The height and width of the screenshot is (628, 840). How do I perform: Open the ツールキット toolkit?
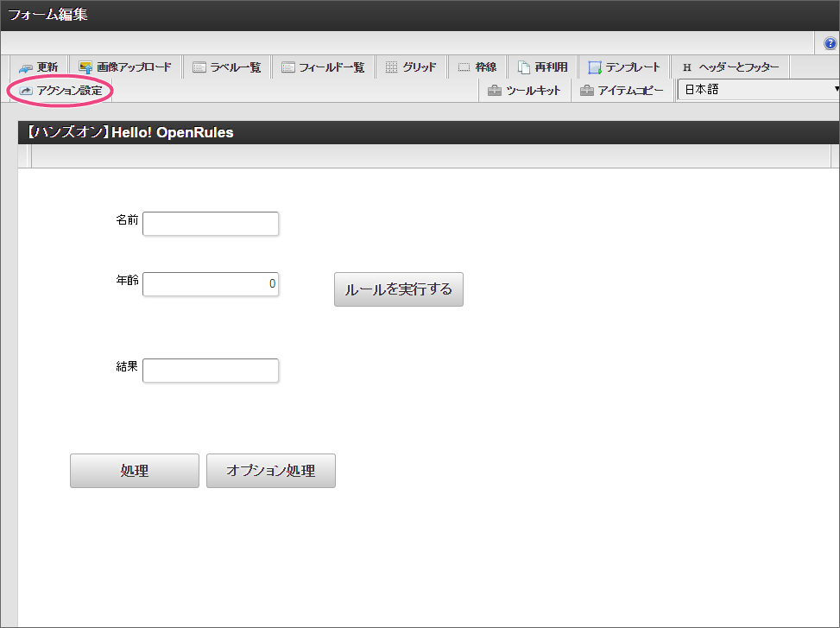pos(524,90)
